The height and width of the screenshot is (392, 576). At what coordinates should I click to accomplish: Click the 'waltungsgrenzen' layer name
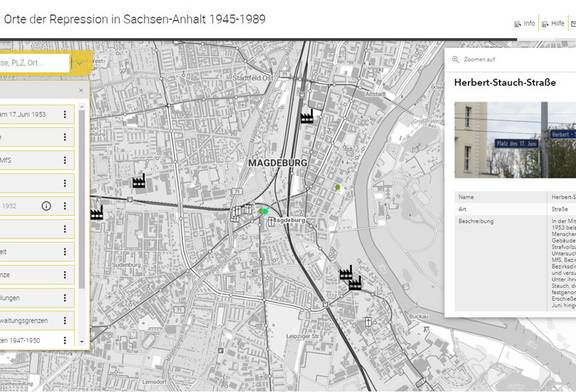(24, 320)
